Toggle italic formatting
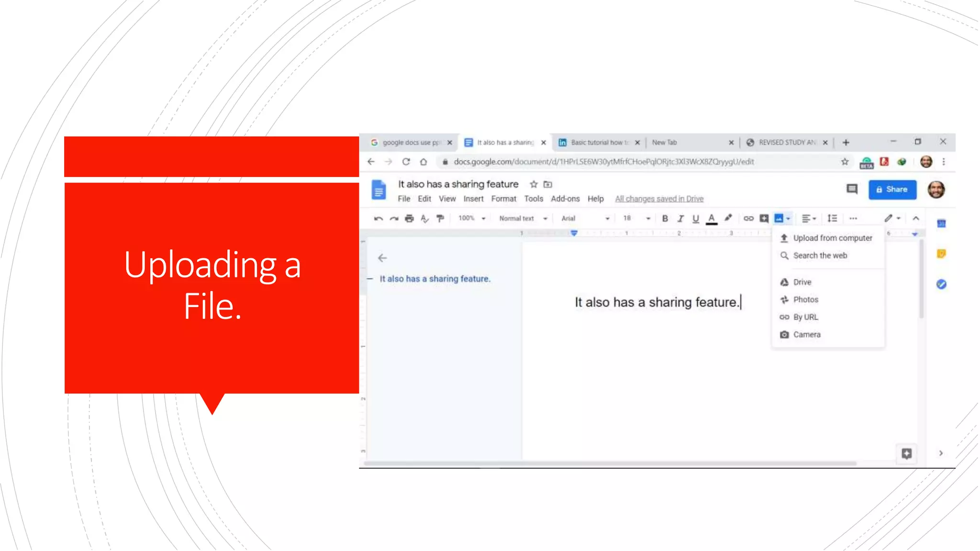 click(680, 219)
